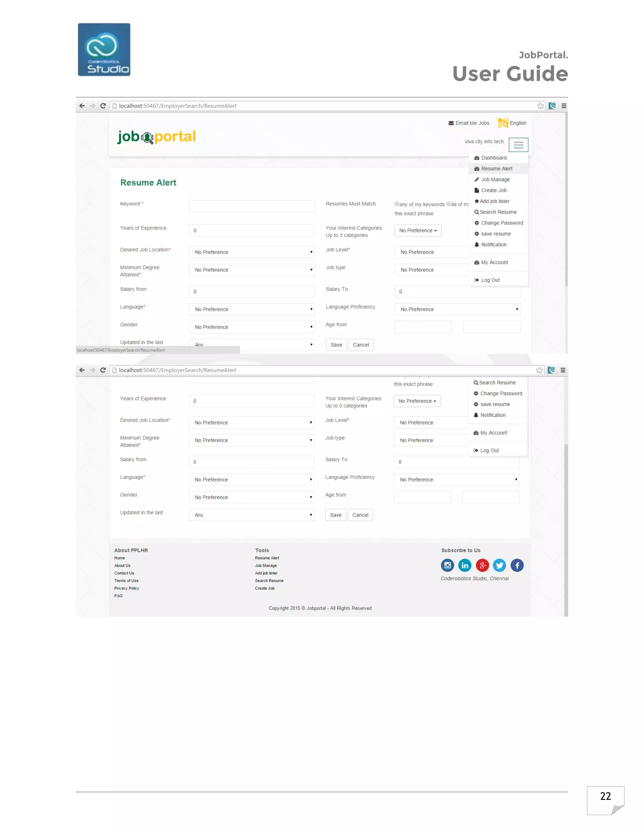Click Salary from field in the upper form
The image size is (644, 833).
coord(252,291)
